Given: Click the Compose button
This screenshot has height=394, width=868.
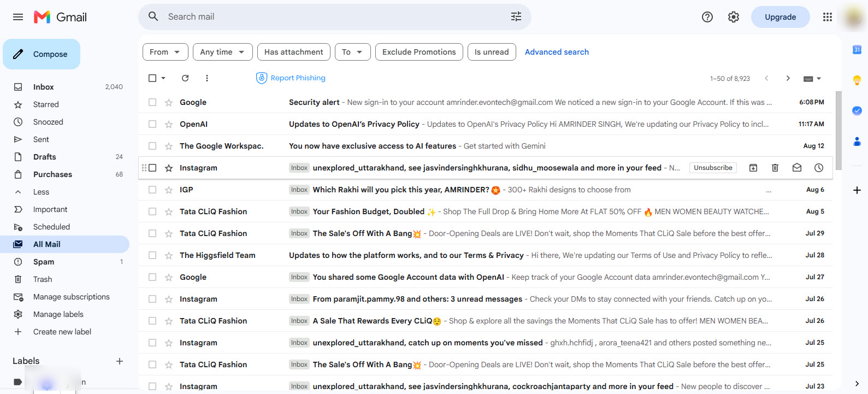Looking at the screenshot, I should coord(42,54).
